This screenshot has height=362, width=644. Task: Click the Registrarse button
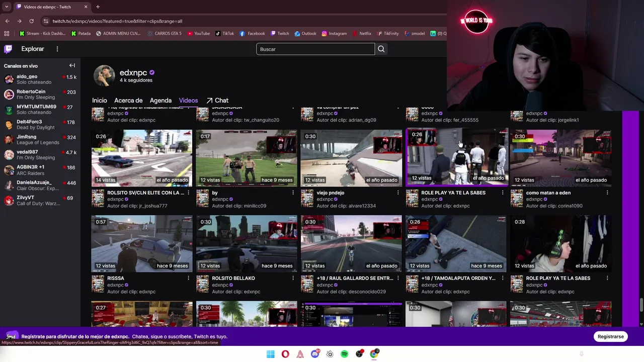click(611, 336)
